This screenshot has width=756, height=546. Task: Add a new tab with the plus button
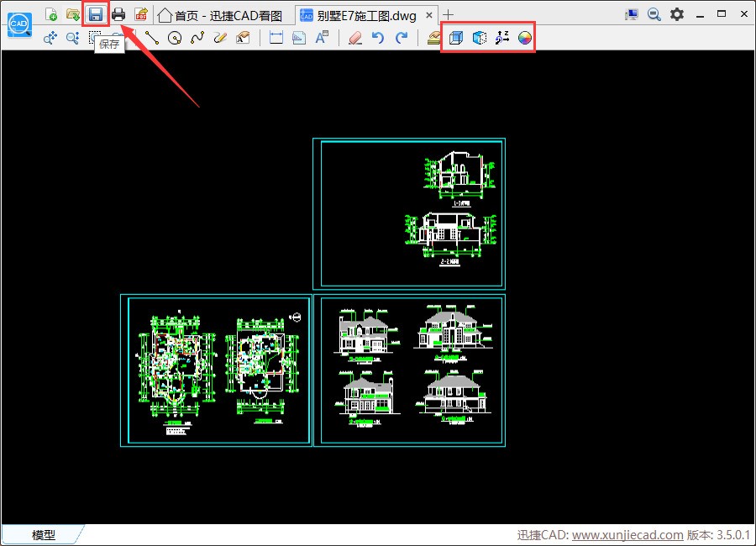click(449, 14)
